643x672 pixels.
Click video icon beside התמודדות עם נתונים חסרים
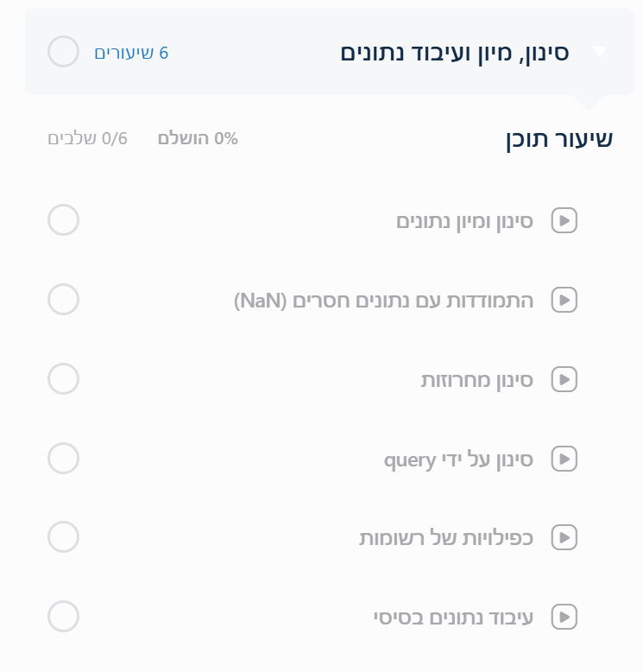(x=564, y=300)
